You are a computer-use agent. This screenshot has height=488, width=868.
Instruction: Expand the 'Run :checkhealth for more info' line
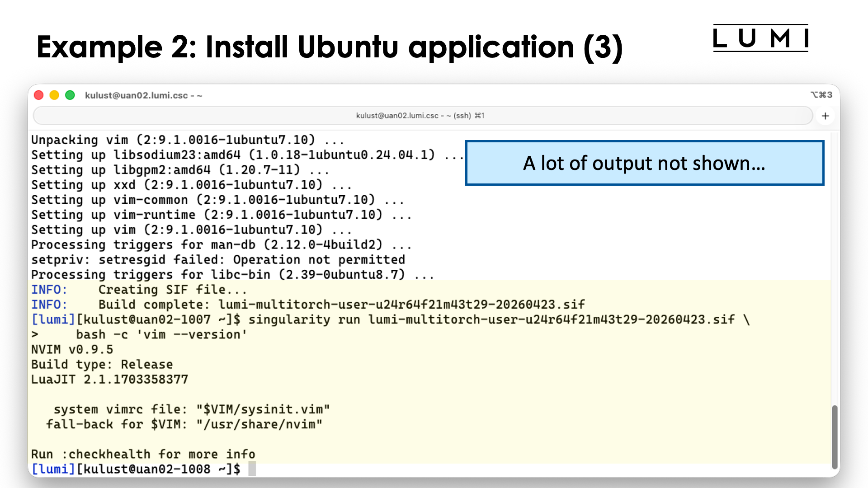point(142,454)
